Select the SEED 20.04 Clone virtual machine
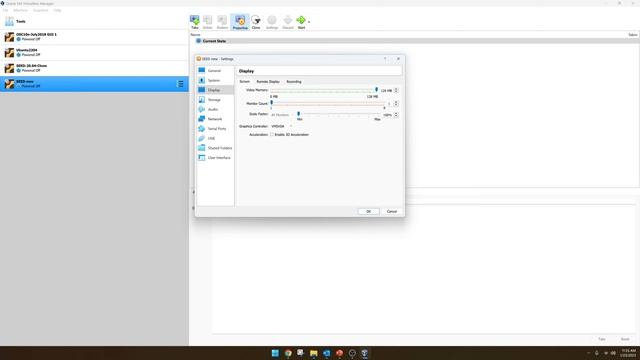The width and height of the screenshot is (640, 360). point(94,68)
